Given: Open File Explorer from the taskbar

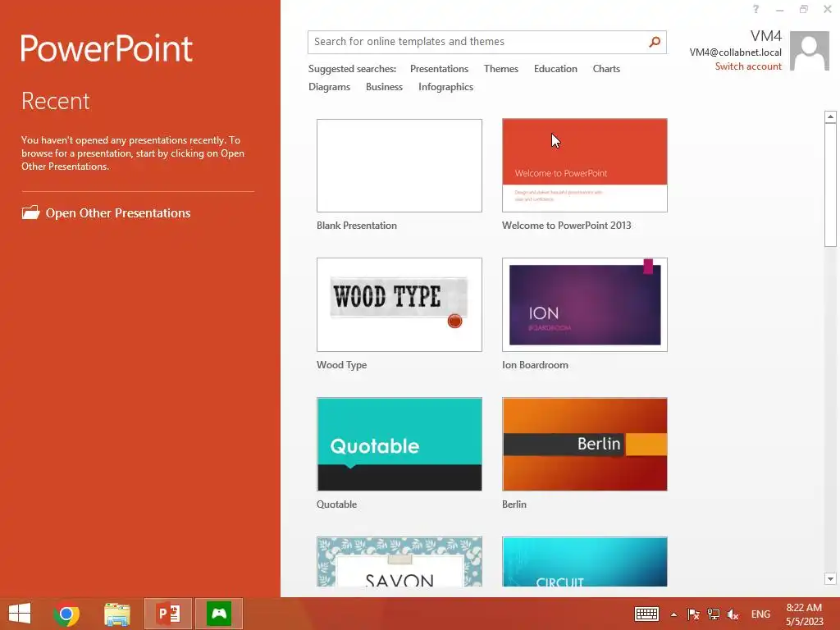Looking at the screenshot, I should point(117,614).
